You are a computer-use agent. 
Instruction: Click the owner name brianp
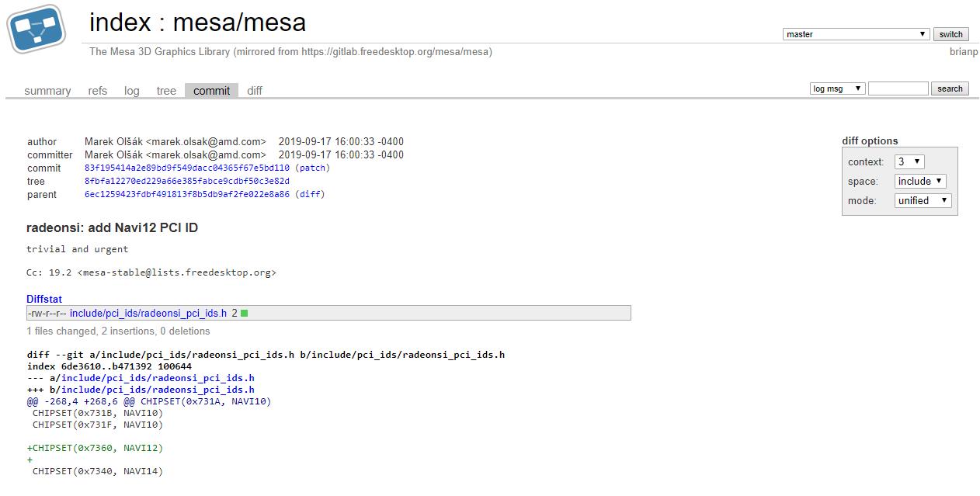tap(964, 51)
